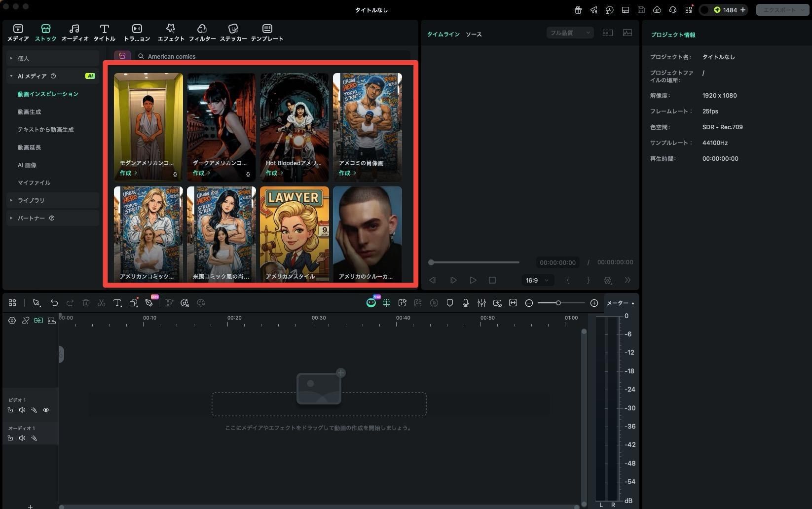Select the text T tool in timeline toolbar

coord(117,303)
